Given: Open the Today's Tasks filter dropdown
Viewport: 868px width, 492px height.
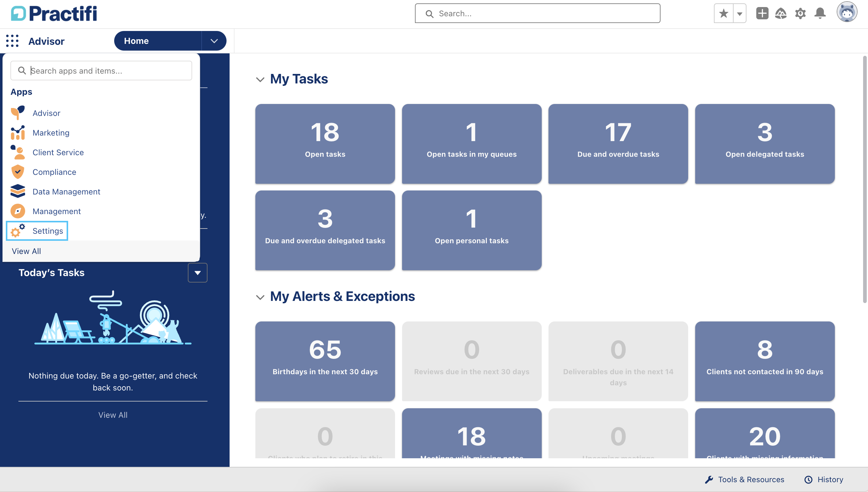Looking at the screenshot, I should 197,272.
